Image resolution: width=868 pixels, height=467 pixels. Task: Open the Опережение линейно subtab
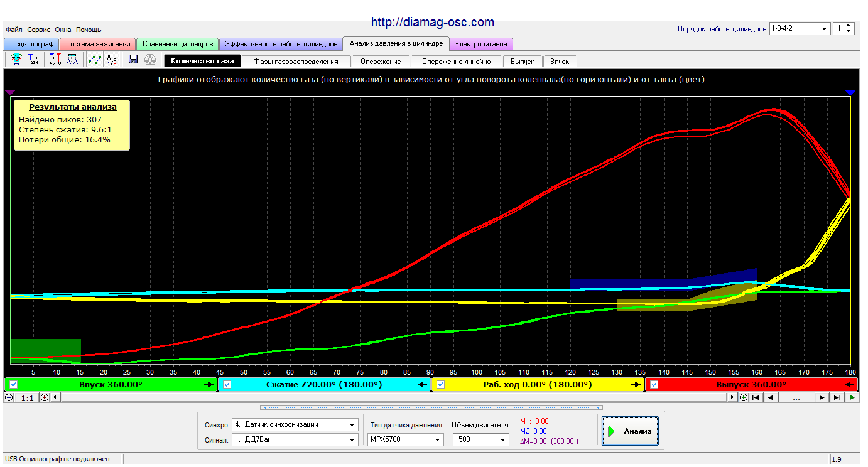point(457,62)
